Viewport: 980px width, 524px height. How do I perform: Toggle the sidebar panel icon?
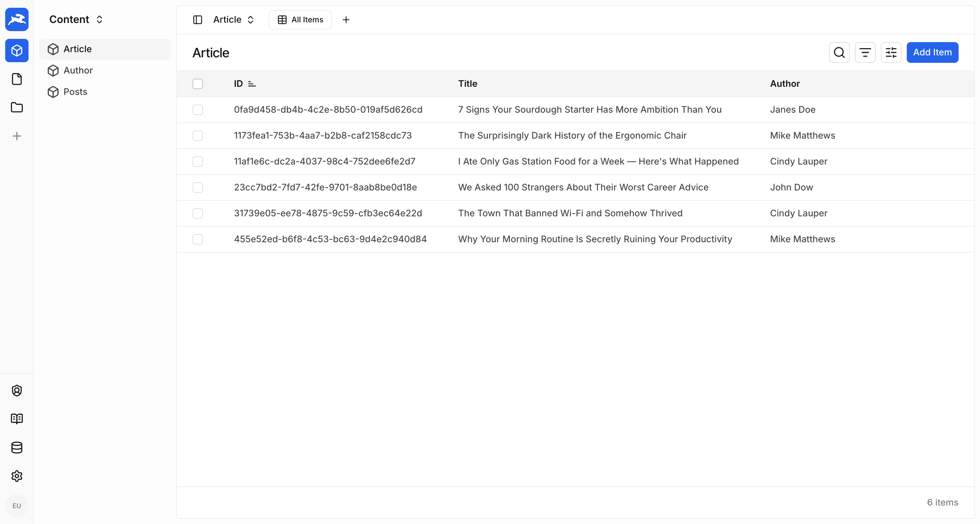(197, 20)
